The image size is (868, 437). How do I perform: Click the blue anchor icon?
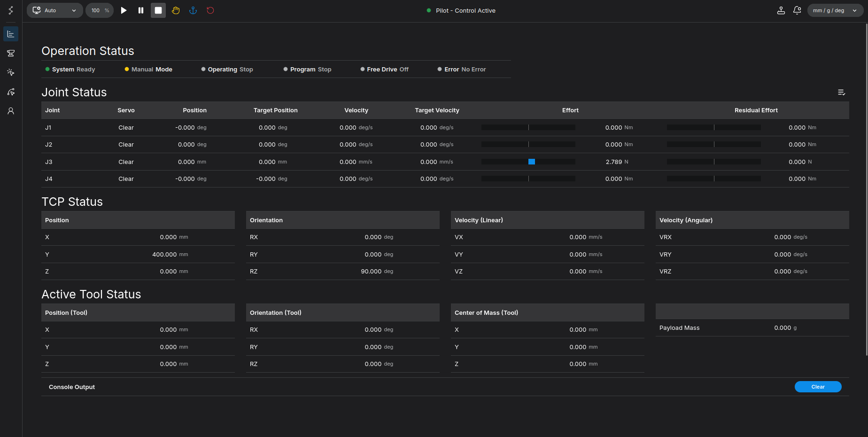(x=193, y=10)
